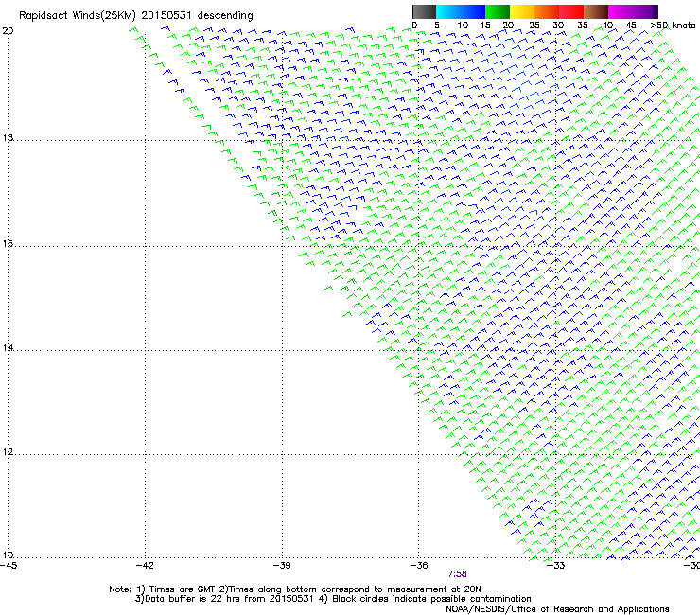Click legend tick label 10
Screen dimensions: 700x615
coord(463,26)
